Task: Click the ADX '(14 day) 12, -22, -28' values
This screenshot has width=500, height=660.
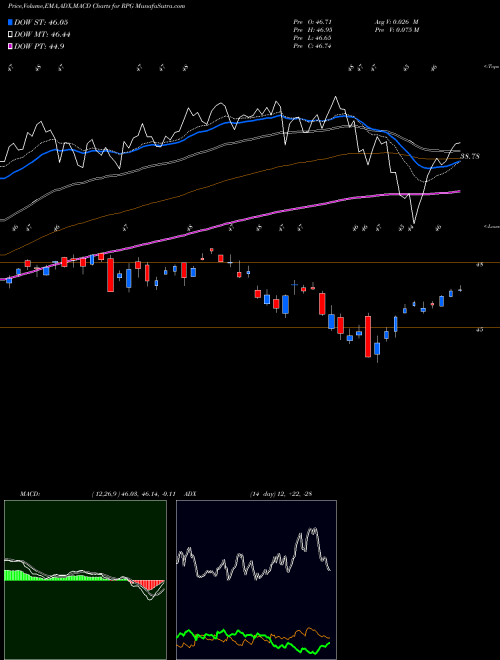Action: tap(281, 494)
